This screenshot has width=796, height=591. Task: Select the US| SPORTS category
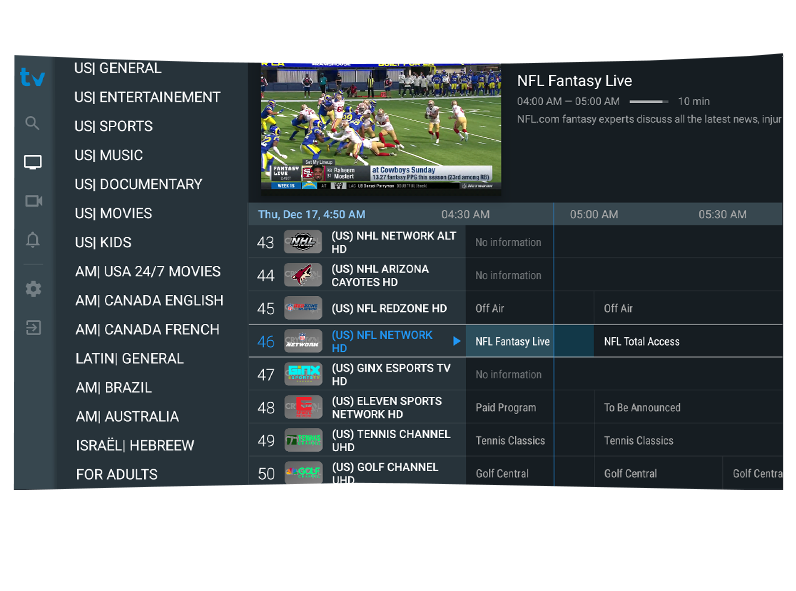click(x=113, y=126)
